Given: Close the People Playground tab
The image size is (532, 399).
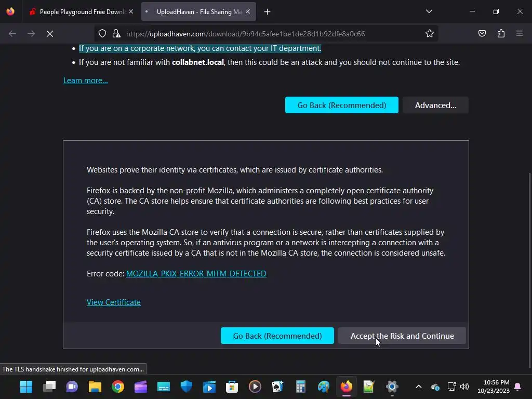Looking at the screenshot, I should [x=131, y=12].
